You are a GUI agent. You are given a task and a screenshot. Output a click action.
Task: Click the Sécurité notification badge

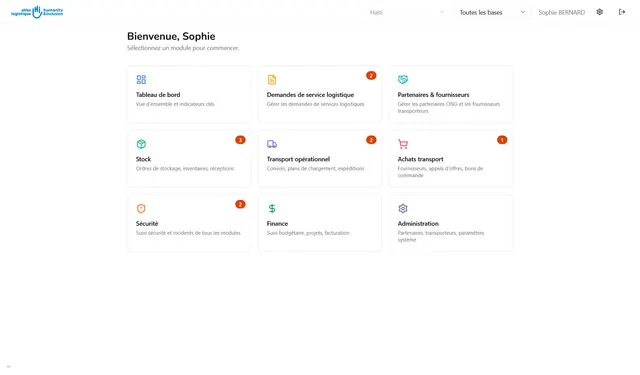pos(240,204)
